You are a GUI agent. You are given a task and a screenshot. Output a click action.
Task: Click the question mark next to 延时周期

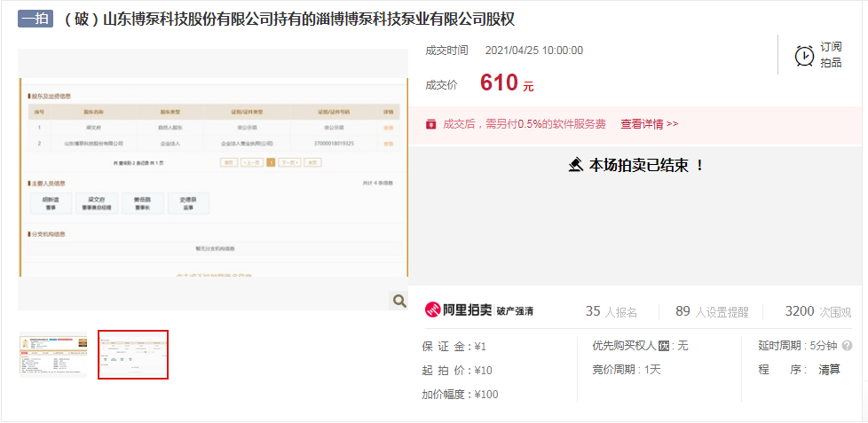point(847,346)
